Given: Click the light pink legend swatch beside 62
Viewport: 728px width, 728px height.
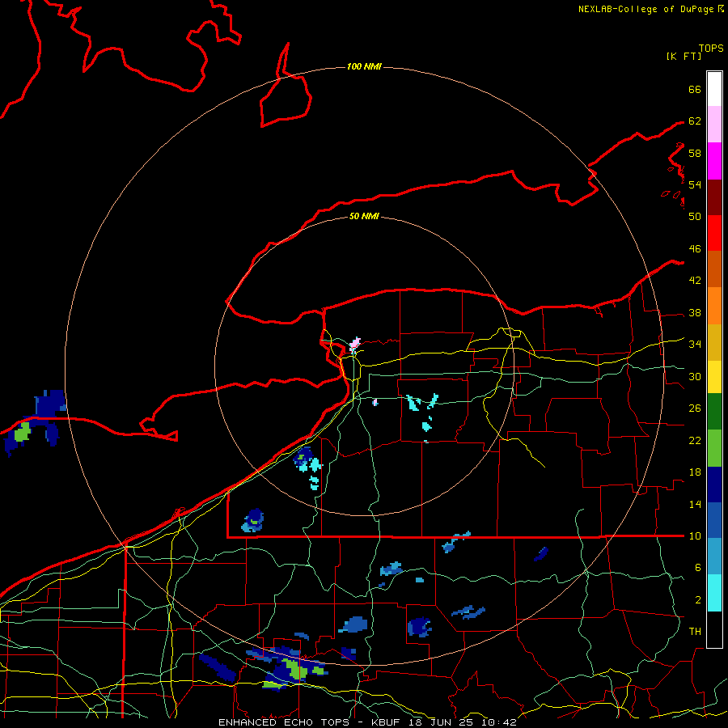Looking at the screenshot, I should (714, 124).
